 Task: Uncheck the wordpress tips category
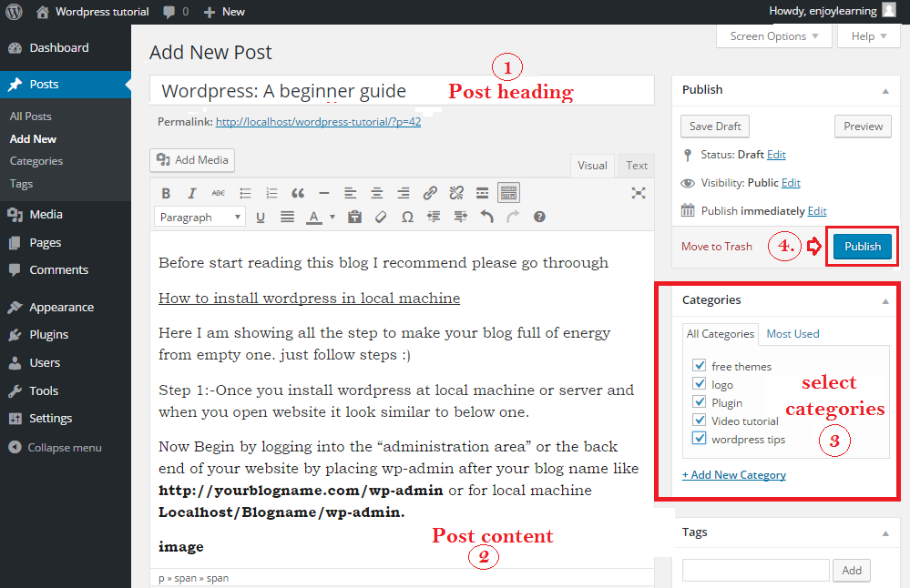click(700, 438)
